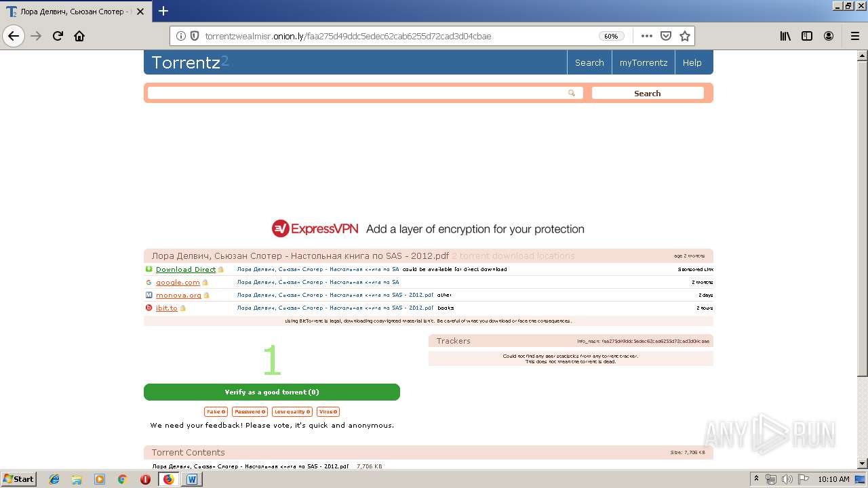Reload the current page
The image size is (868, 488).
pos(58,36)
